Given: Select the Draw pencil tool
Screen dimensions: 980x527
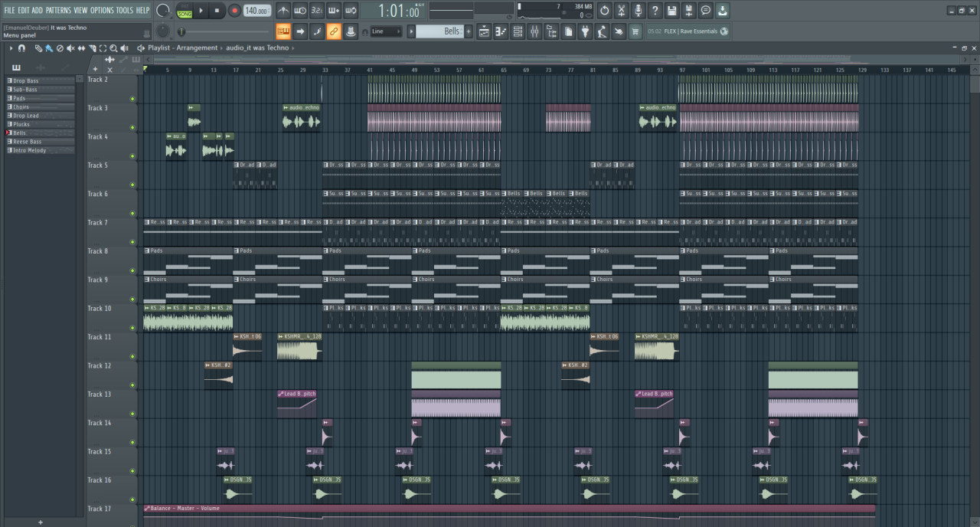Looking at the screenshot, I should coord(38,48).
